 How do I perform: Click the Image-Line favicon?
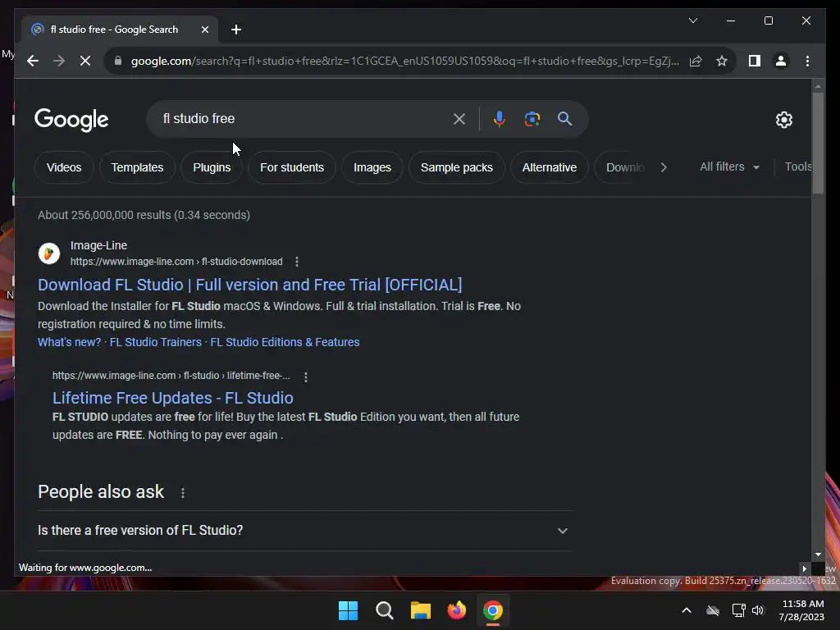pyautogui.click(x=48, y=253)
